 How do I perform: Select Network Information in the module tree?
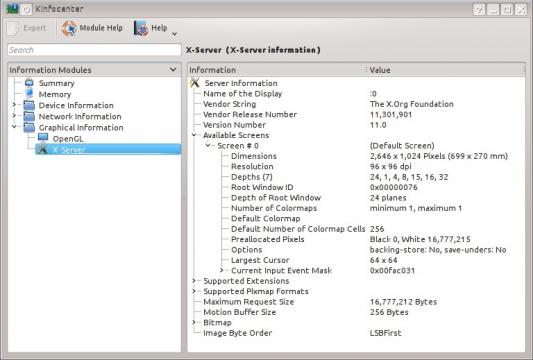click(80, 117)
